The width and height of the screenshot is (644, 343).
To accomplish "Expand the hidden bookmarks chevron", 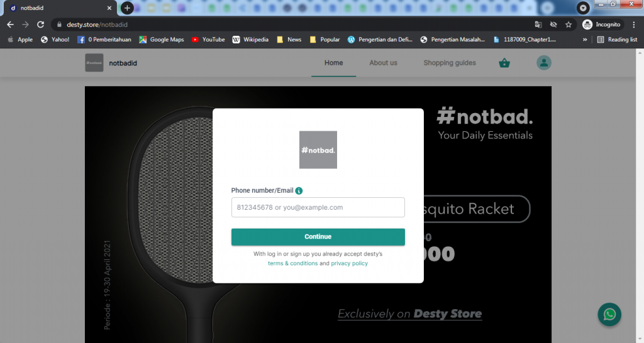I will click(x=585, y=40).
